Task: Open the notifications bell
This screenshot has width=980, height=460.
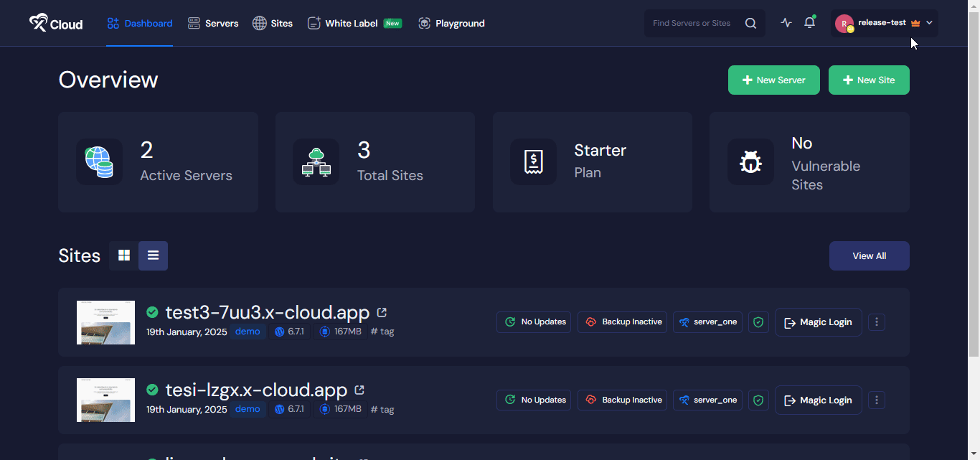Action: click(809, 23)
